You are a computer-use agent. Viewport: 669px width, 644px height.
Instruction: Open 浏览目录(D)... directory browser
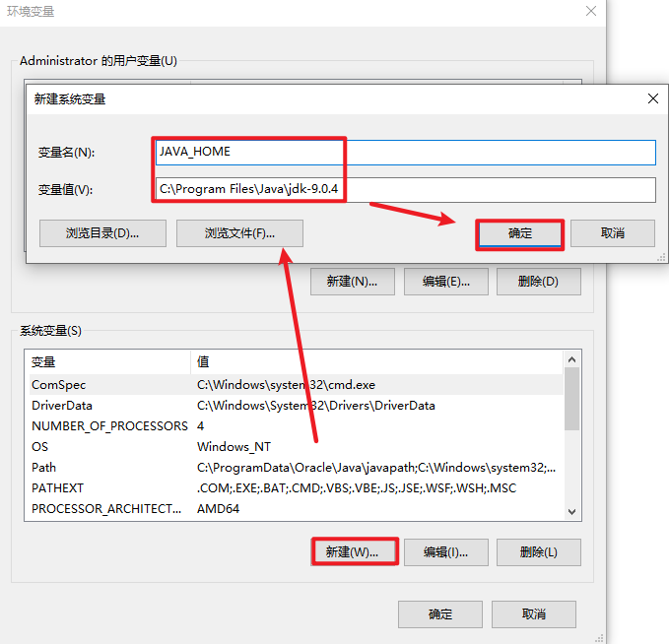[x=102, y=233]
